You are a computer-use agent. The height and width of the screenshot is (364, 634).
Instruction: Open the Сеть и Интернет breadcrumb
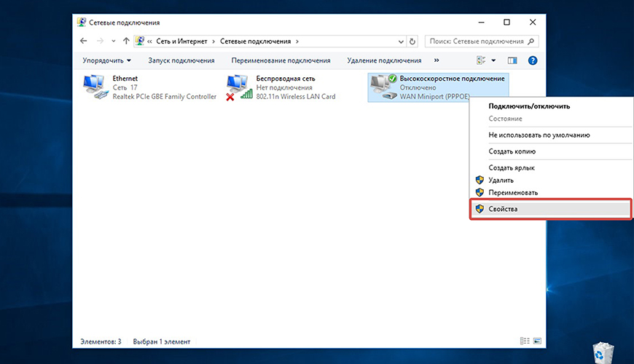coord(181,41)
